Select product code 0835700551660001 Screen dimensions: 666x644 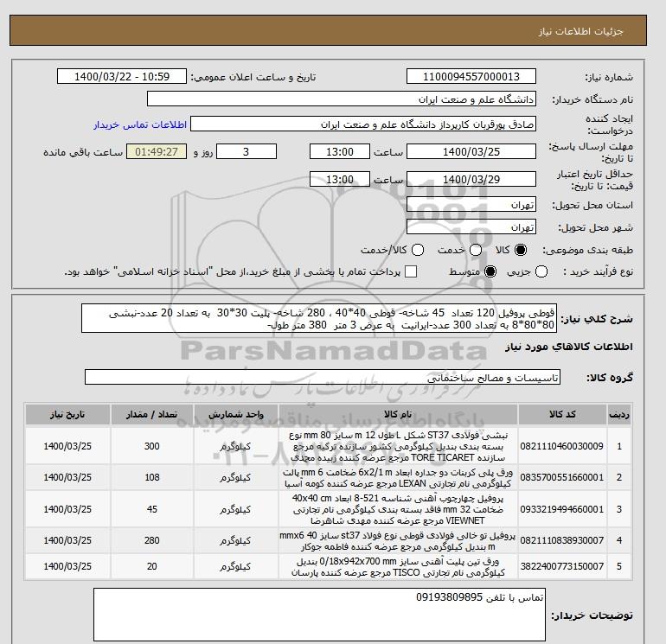point(562,477)
